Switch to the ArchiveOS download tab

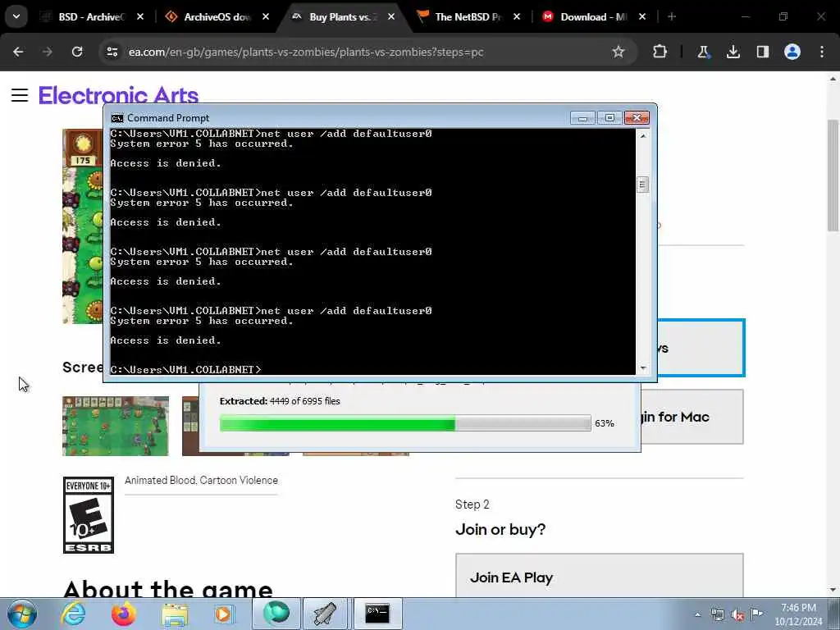[x=217, y=17]
